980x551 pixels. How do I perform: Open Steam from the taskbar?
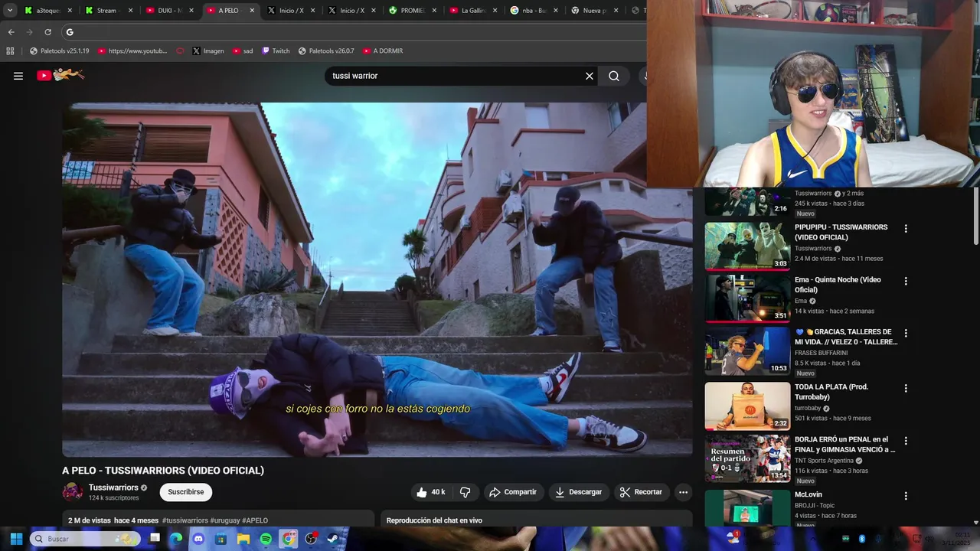[333, 539]
